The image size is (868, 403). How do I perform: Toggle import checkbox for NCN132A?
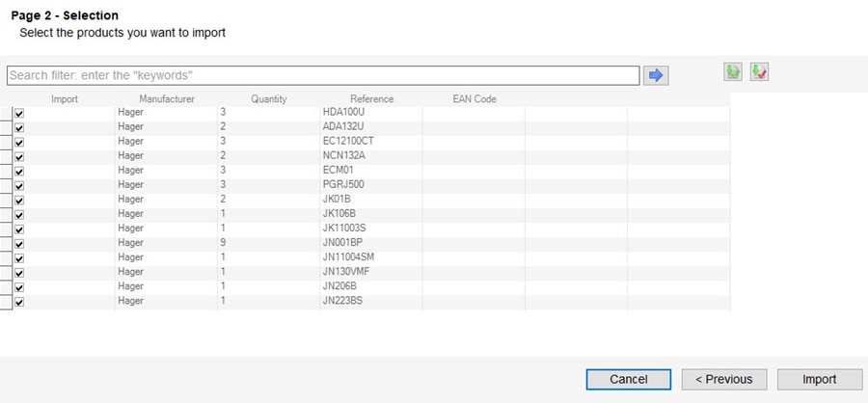pos(19,156)
